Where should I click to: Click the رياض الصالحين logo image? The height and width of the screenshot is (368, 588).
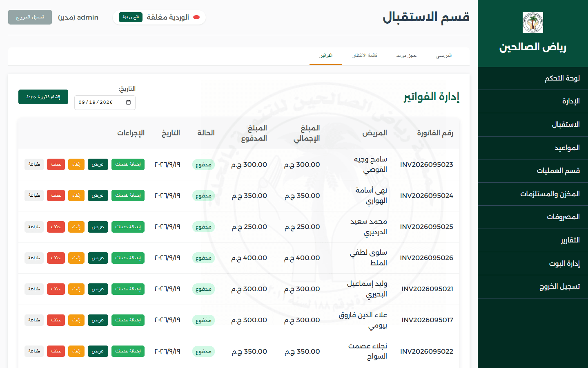tap(533, 22)
